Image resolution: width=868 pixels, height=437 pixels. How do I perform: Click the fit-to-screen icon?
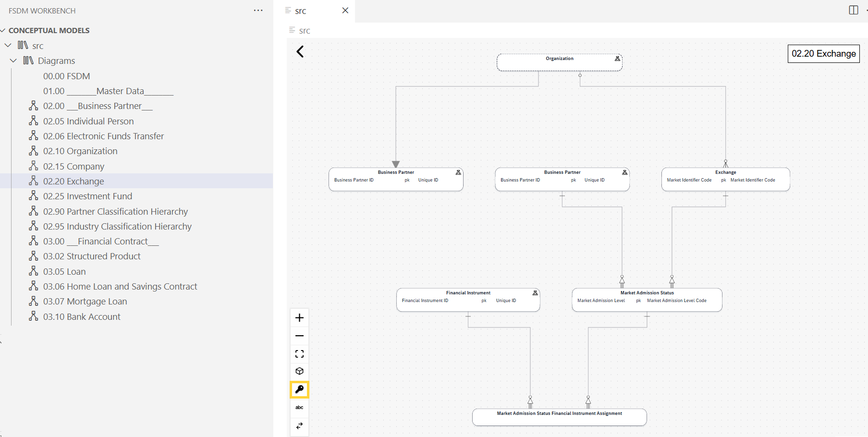(299, 354)
